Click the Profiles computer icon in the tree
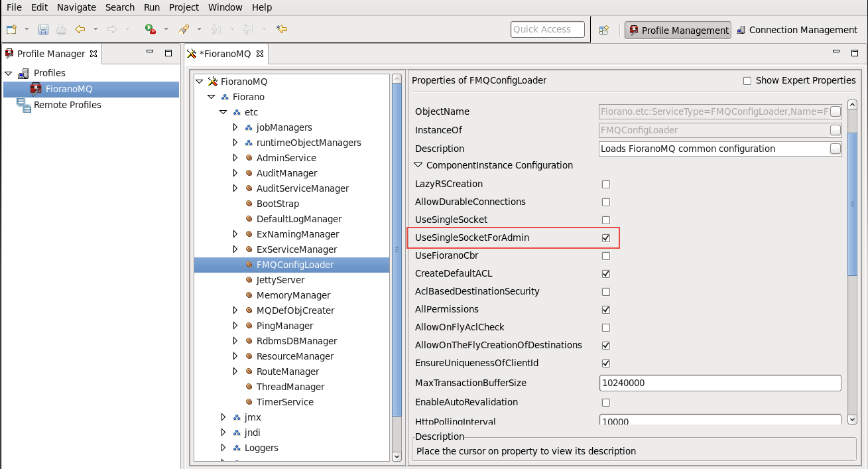Screen dimensions: 868x469 tap(23, 73)
